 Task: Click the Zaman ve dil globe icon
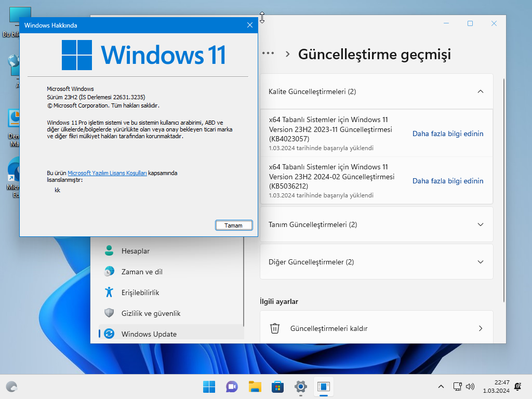(x=109, y=271)
